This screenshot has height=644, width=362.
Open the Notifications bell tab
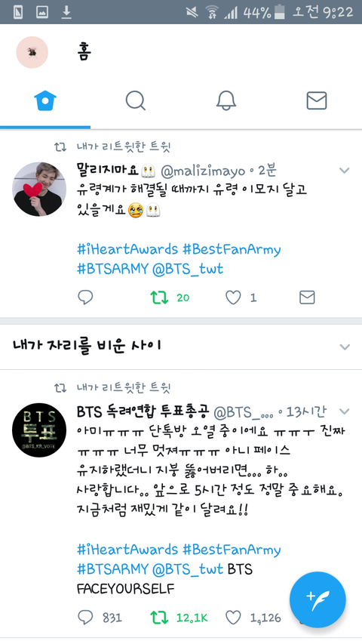pyautogui.click(x=226, y=100)
